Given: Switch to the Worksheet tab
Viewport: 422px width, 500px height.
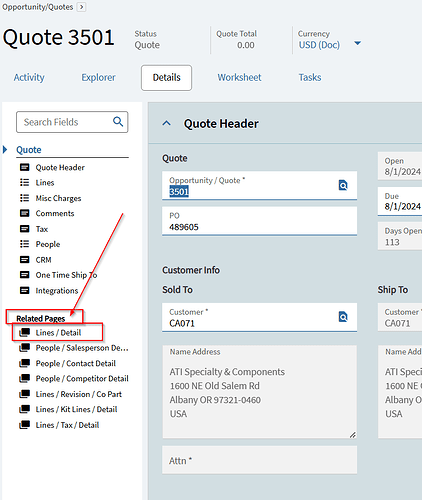Looking at the screenshot, I should click(239, 77).
